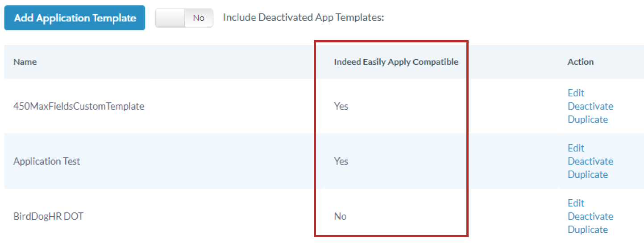Edit the Application Test template
Image resolution: width=644 pixels, height=243 pixels.
576,148
